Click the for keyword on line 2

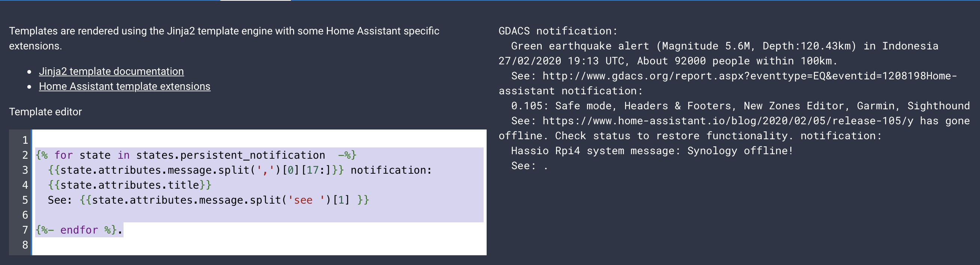point(64,155)
